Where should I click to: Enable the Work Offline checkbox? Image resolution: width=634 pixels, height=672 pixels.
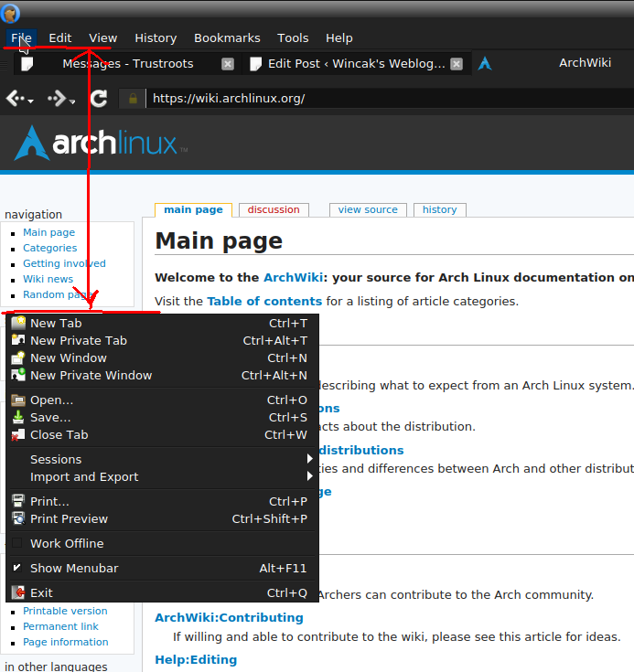pyautogui.click(x=17, y=543)
